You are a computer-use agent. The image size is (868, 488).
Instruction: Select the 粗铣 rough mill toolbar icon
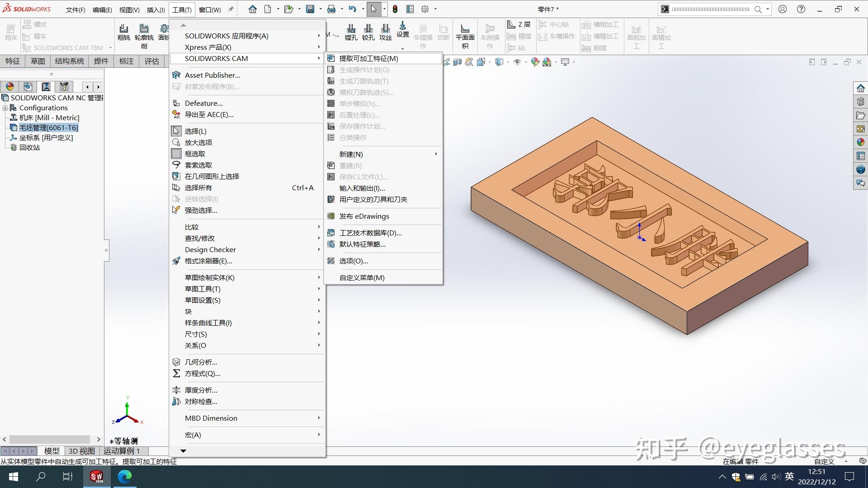pos(123,32)
